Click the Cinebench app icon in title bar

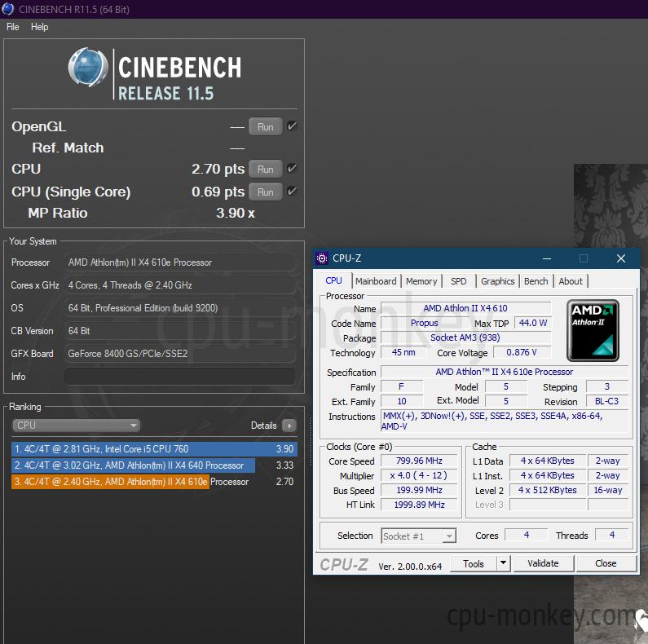(7, 9)
